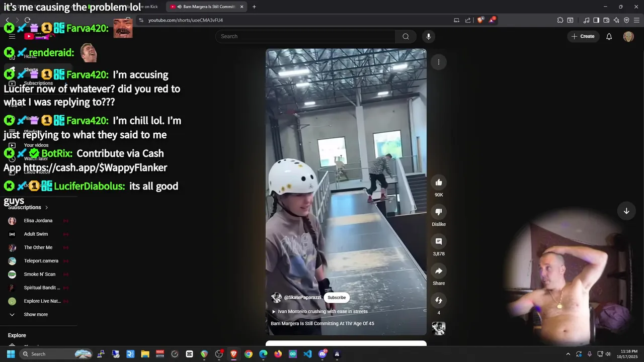The height and width of the screenshot is (362, 644).
Task: Subscribe to @SkateParazzi
Action: click(337, 298)
